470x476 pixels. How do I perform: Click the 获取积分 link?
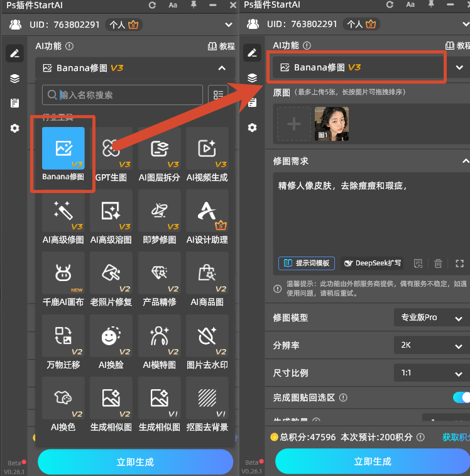click(456, 437)
